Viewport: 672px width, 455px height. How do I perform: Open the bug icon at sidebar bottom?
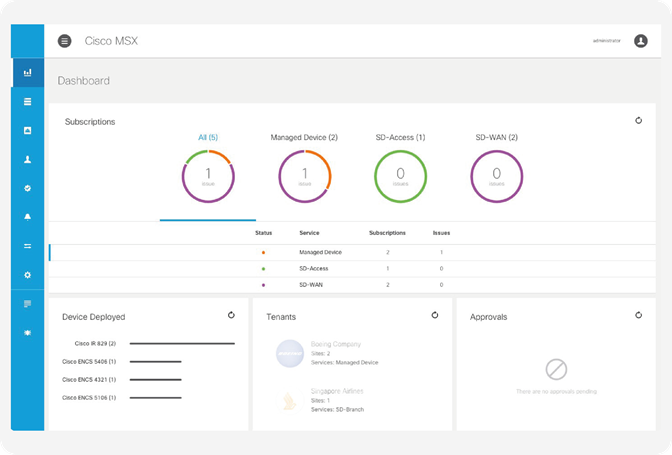27,333
